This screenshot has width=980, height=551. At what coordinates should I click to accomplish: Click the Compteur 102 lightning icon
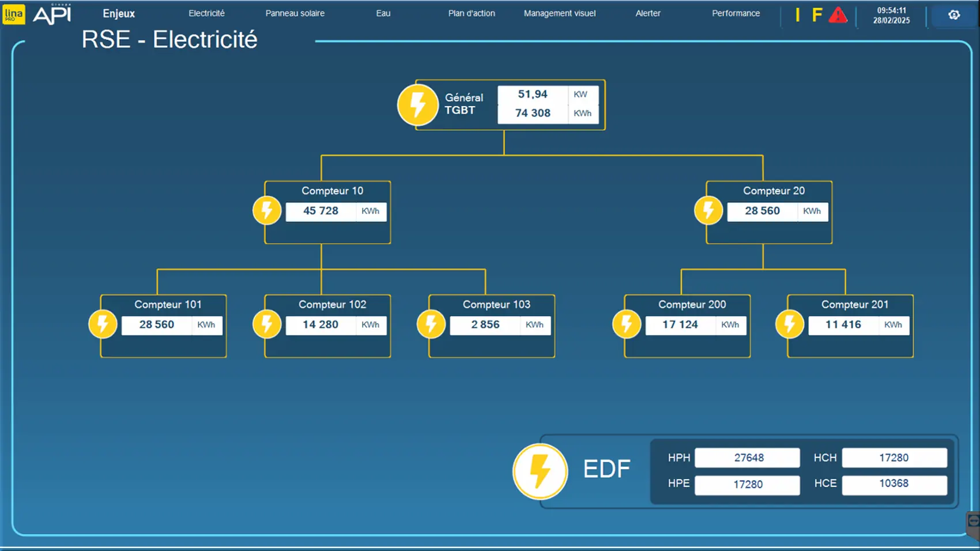click(x=267, y=324)
